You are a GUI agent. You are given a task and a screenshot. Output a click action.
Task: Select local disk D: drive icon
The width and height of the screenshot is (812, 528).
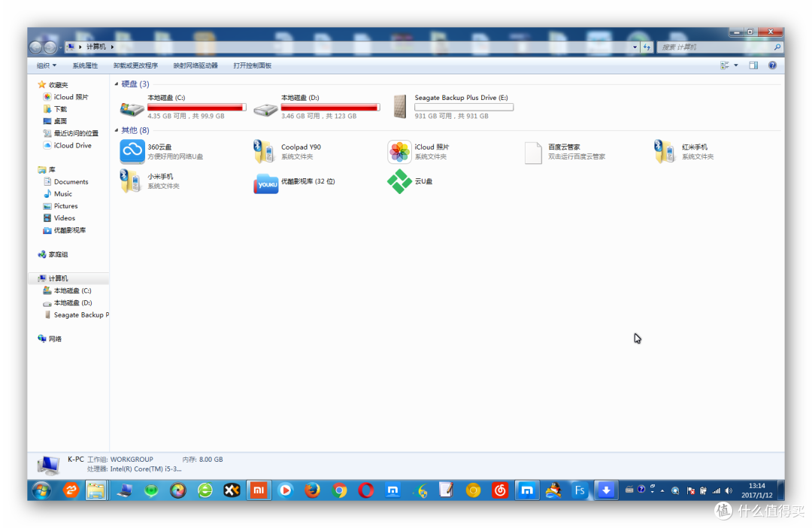coord(265,109)
